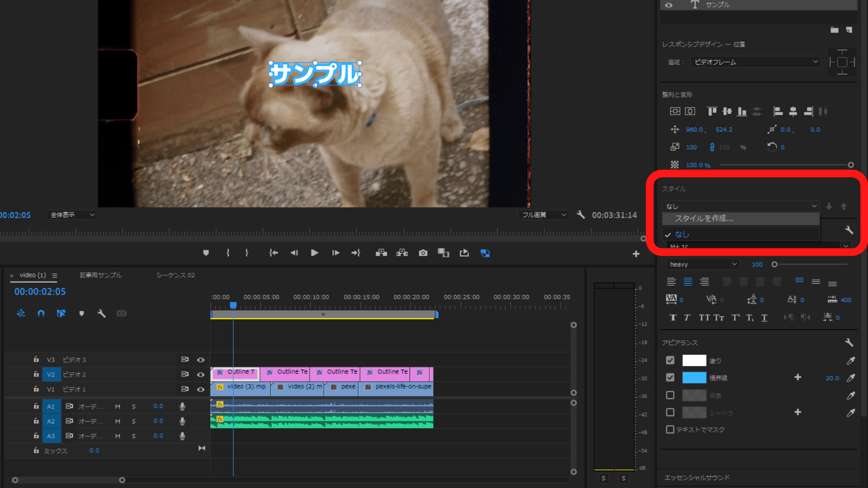The image size is (868, 488).
Task: Toggle the timeline snap magnet icon
Action: [41, 313]
